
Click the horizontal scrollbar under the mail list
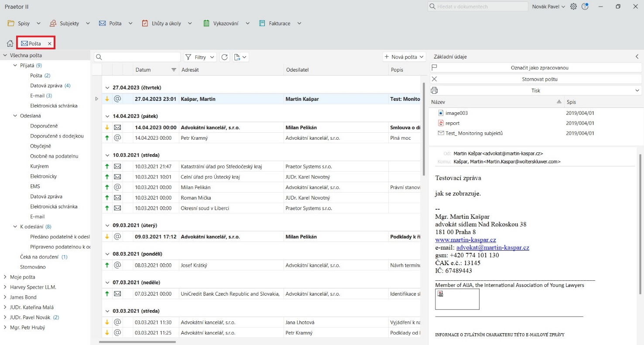pos(137,342)
